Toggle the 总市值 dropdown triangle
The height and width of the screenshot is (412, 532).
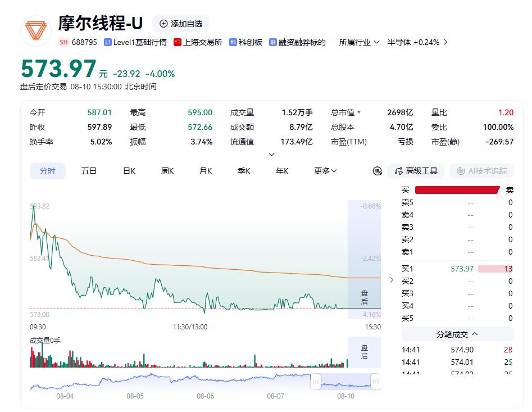[x=359, y=112]
